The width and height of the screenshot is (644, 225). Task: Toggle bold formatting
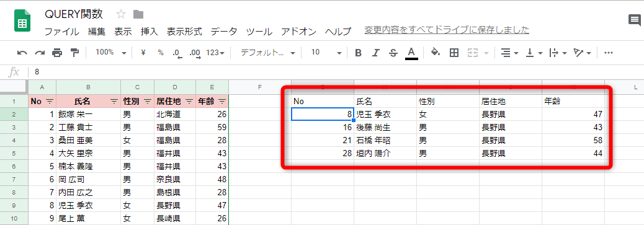point(358,53)
